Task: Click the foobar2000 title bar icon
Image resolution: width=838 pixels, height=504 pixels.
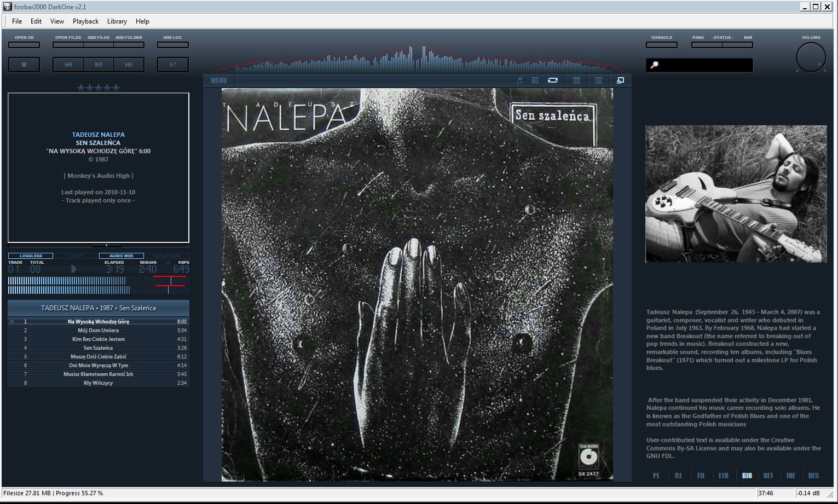Action: (7, 7)
